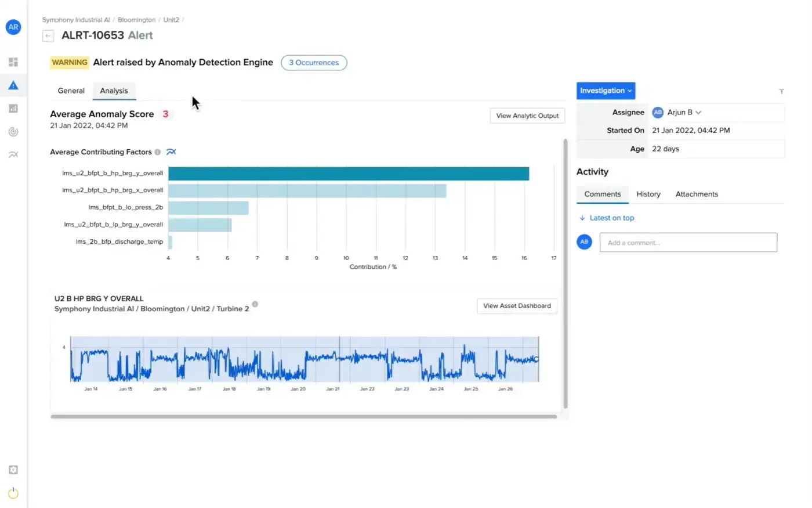Toggle the Latest on top sort order
The width and height of the screenshot is (812, 508).
coord(607,218)
